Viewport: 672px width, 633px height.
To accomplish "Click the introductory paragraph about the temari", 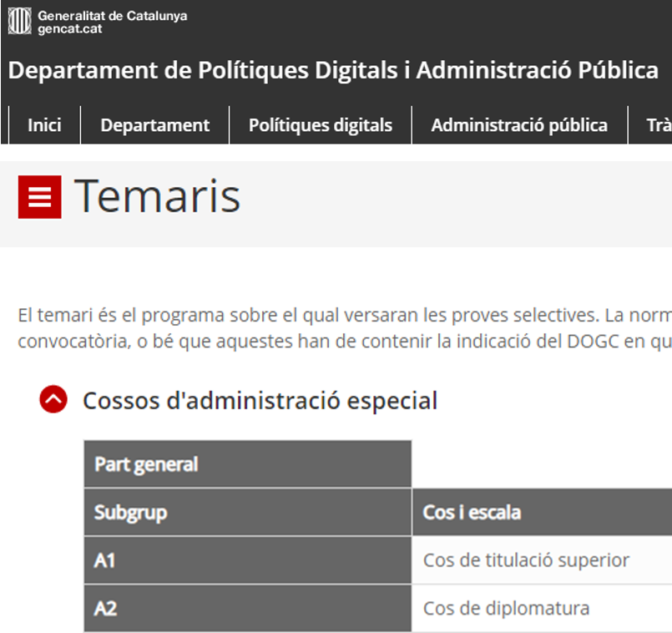I will 344,329.
